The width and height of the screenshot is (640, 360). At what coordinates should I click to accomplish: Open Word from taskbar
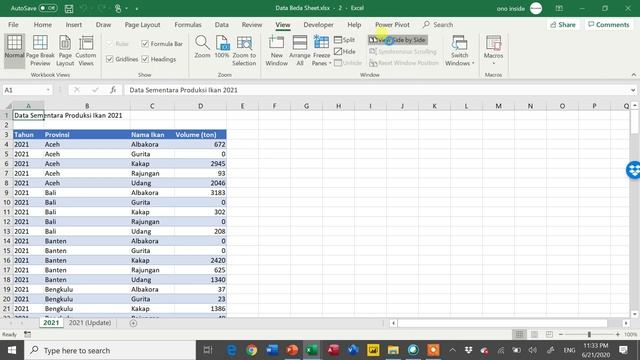[x=271, y=350]
